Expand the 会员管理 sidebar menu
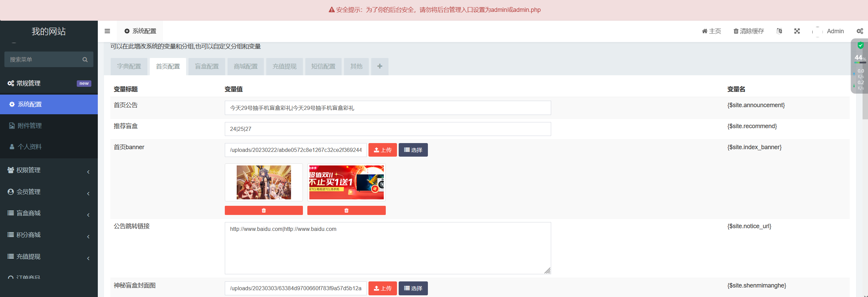This screenshot has width=868, height=297. point(49,192)
